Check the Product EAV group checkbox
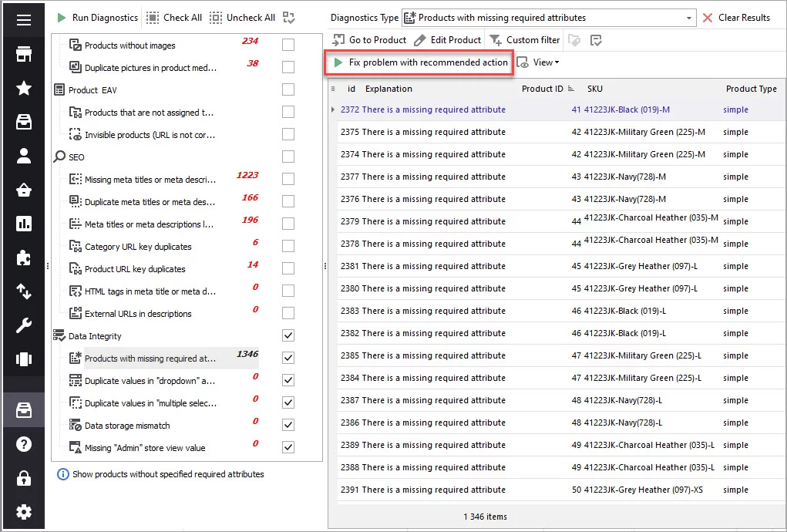Screen dimensions: 787x532 tap(288, 89)
